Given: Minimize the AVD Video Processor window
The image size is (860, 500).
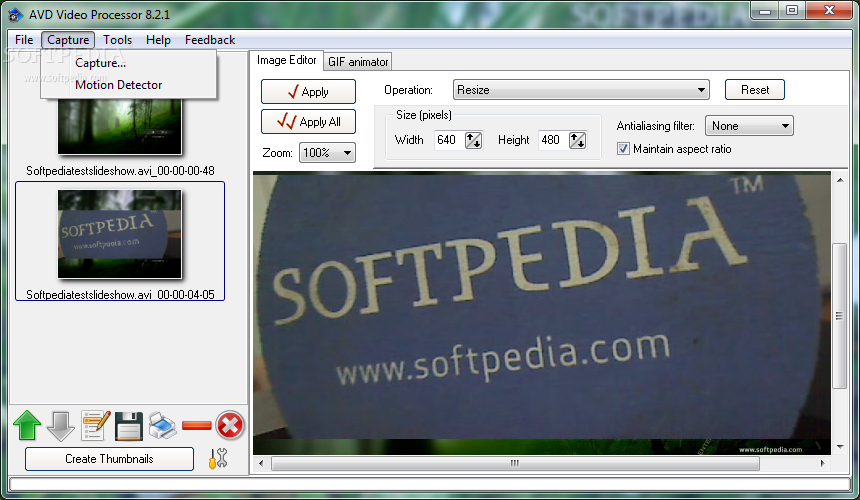Looking at the screenshot, I should 765,11.
